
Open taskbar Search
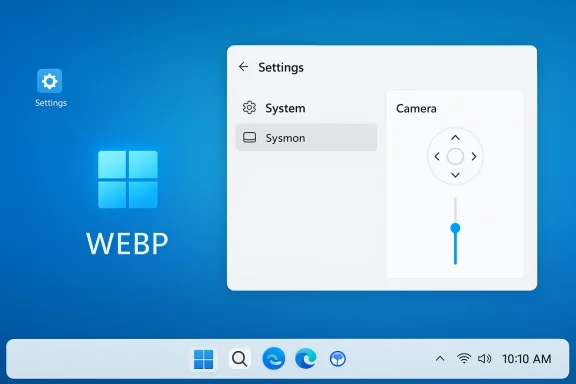240,359
